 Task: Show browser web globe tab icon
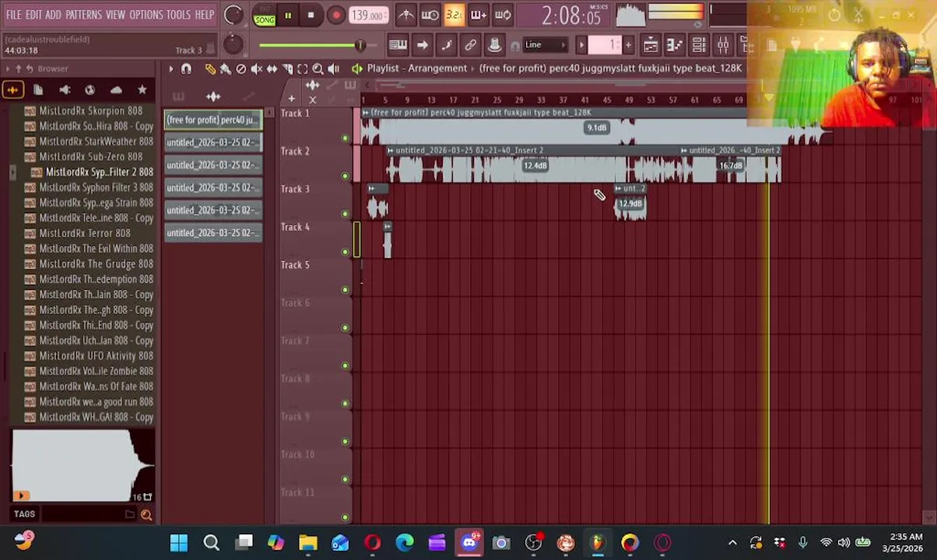(x=90, y=90)
